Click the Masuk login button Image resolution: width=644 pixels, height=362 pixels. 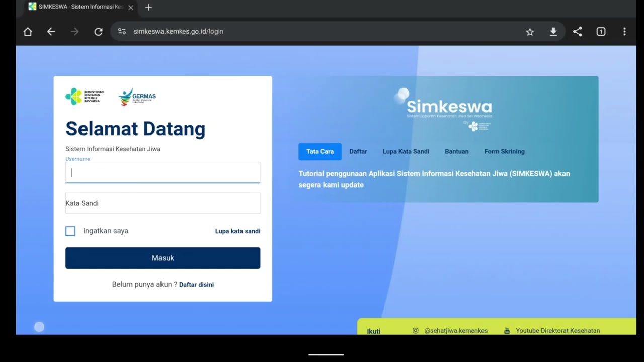[163, 258]
